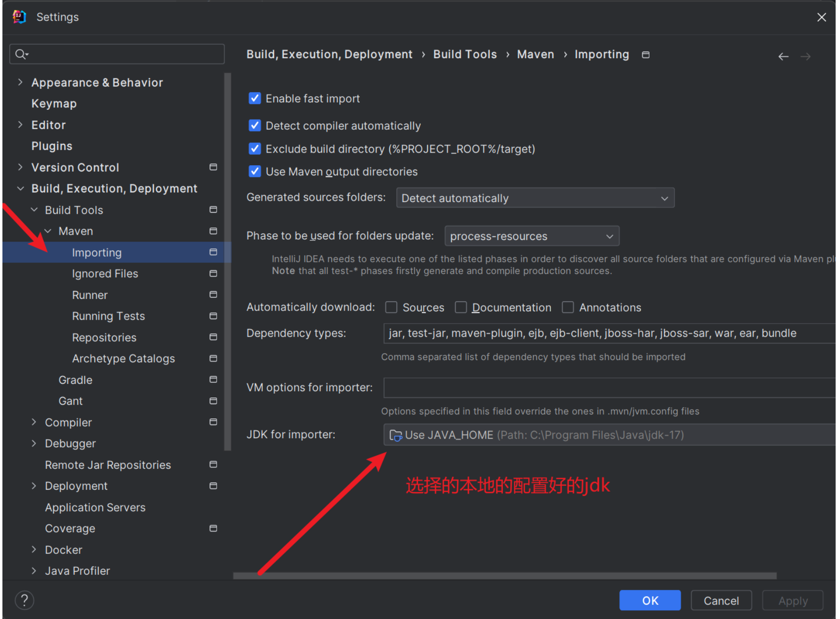This screenshot has width=840, height=619.
Task: Click the OK button
Action: [x=650, y=601]
